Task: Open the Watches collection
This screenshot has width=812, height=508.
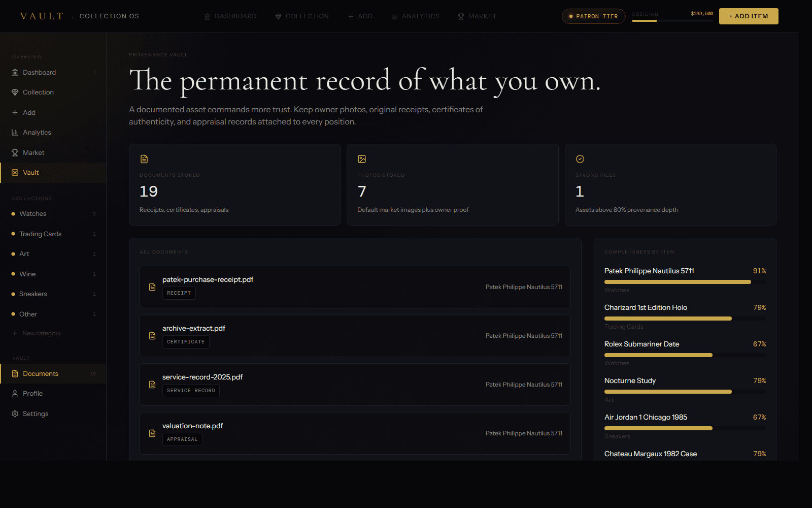Action: [53, 214]
